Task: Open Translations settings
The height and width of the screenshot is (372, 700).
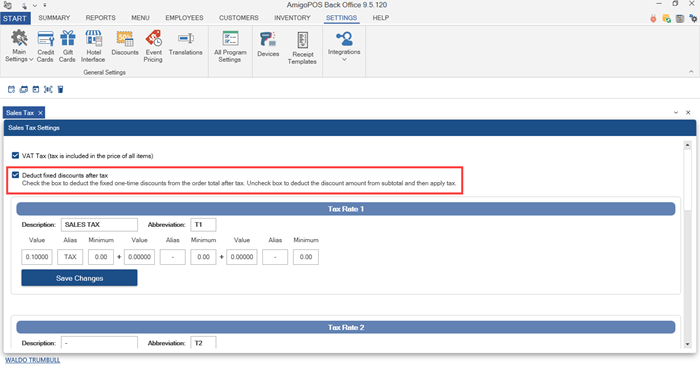Action: [x=186, y=43]
